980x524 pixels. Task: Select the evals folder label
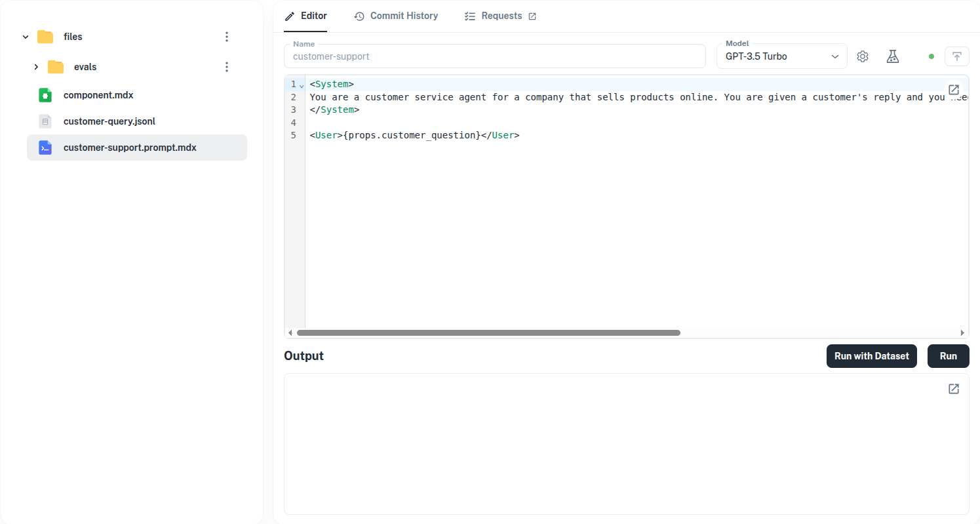[85, 67]
